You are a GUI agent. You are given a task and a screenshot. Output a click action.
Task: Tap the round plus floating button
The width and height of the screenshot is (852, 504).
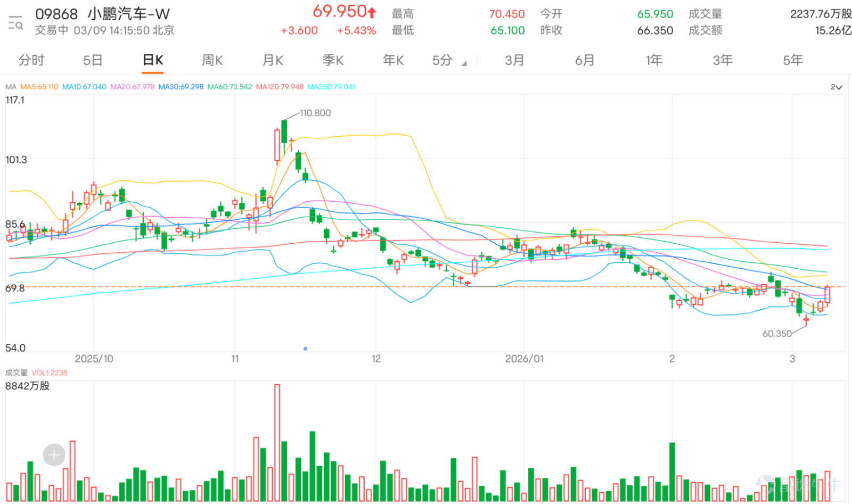click(x=54, y=455)
